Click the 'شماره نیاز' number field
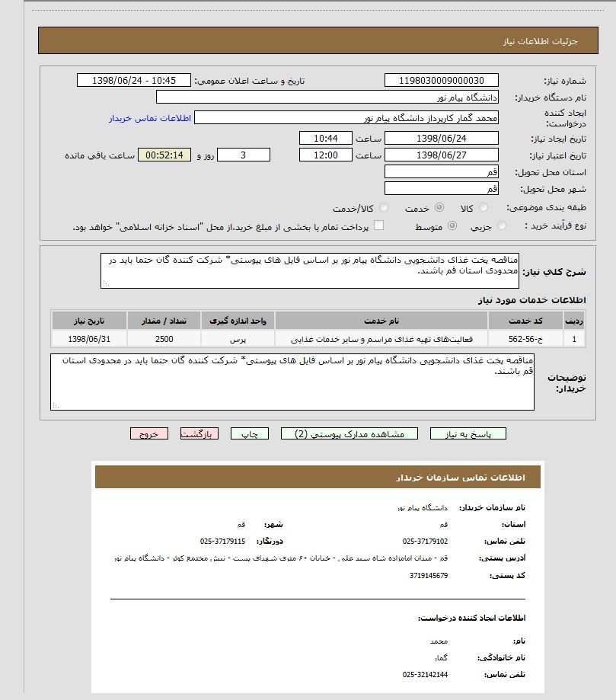The image size is (616, 700). (x=442, y=81)
